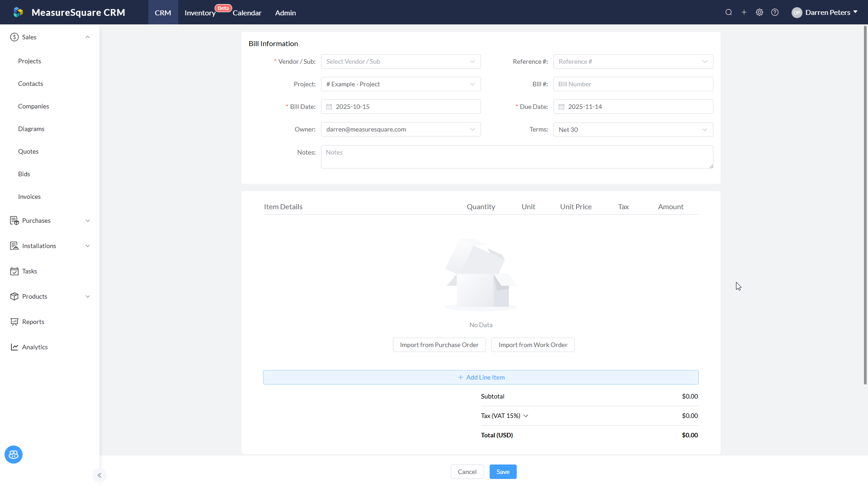Click the MeasureSquare CRM logo icon
This screenshot has width=868, height=488.
[18, 12]
